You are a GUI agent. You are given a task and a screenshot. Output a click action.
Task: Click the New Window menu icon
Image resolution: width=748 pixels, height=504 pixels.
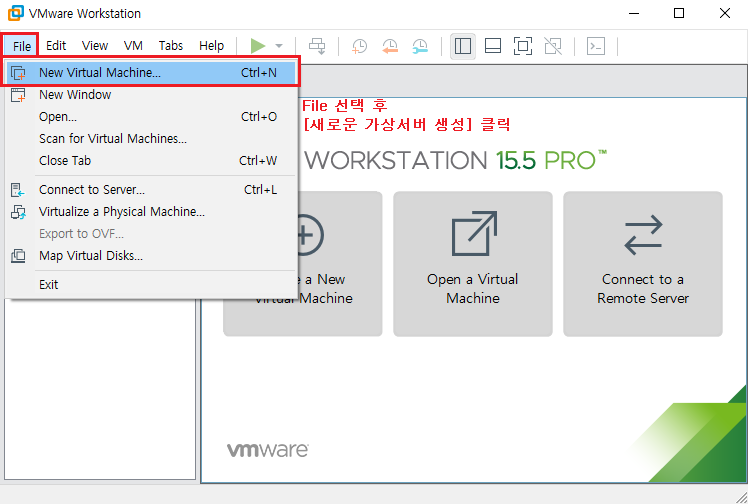[18, 95]
